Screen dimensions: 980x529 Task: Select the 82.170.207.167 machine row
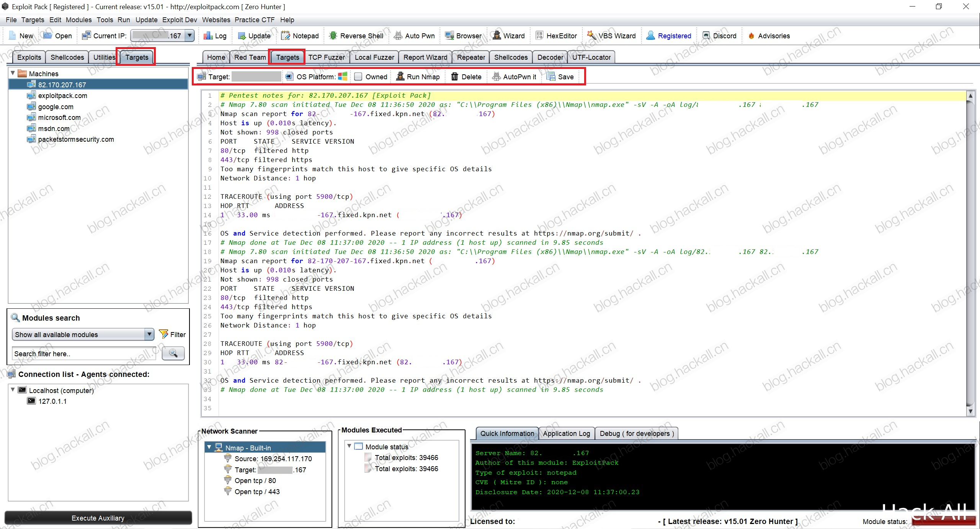tap(98, 85)
